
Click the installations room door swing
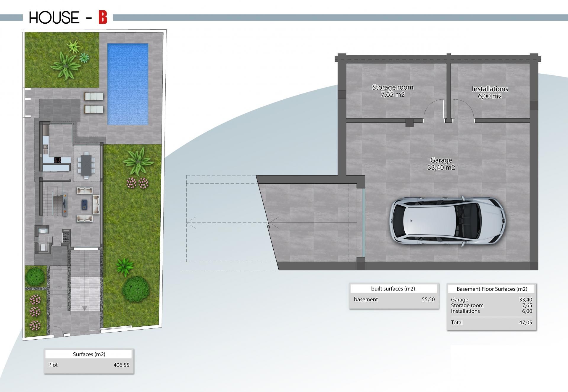pos(464,111)
